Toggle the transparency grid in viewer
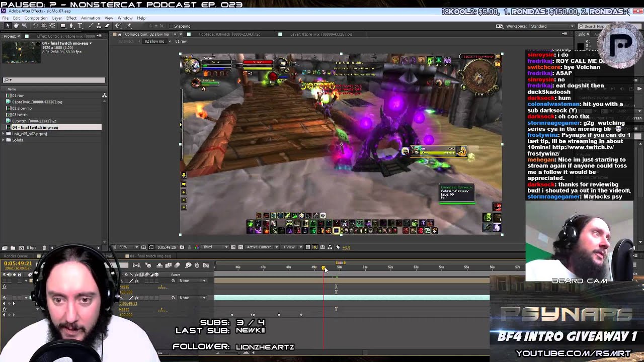Screen dimensions: 644x362 pyautogui.click(x=240, y=247)
